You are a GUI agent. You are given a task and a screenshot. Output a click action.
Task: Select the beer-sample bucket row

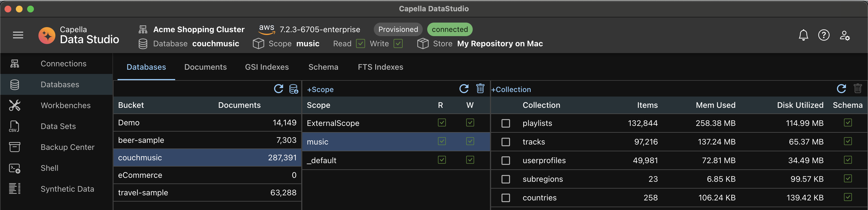[207, 140]
